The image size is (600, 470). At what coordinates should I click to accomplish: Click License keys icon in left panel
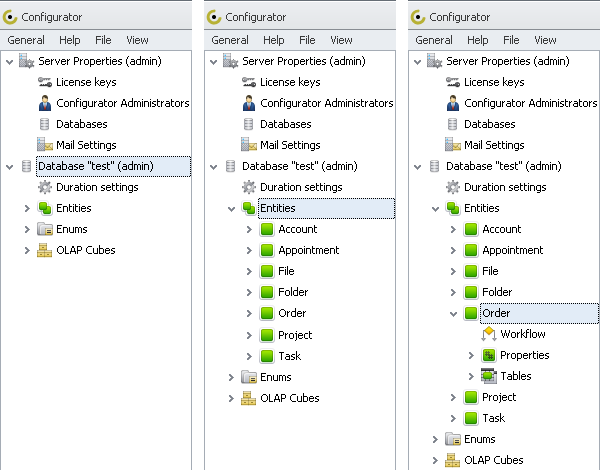[45, 82]
